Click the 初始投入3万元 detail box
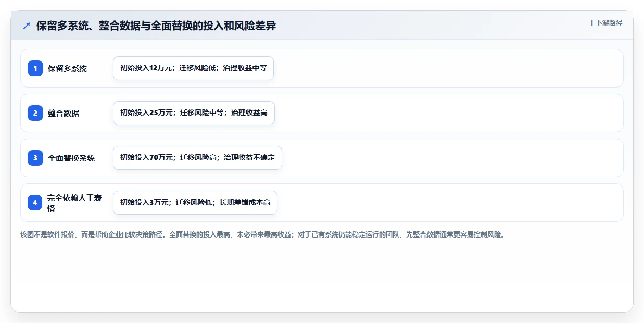The width and height of the screenshot is (644, 323). pyautogui.click(x=195, y=203)
